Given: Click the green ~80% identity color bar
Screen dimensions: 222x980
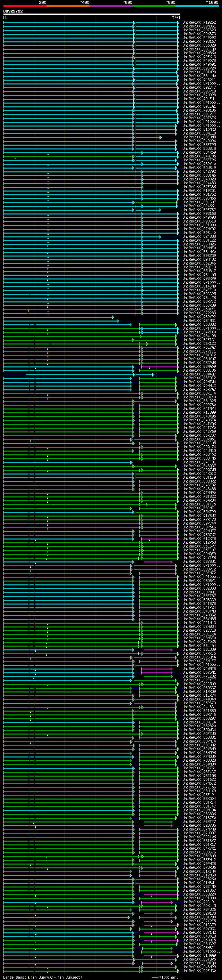Looking at the screenshot, I should tap(154, 6).
